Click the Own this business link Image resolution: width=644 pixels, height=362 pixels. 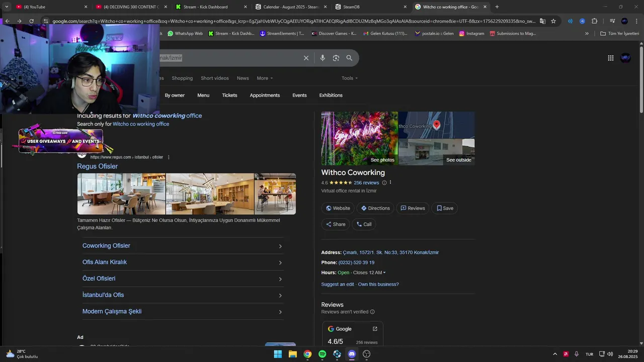[378, 285]
